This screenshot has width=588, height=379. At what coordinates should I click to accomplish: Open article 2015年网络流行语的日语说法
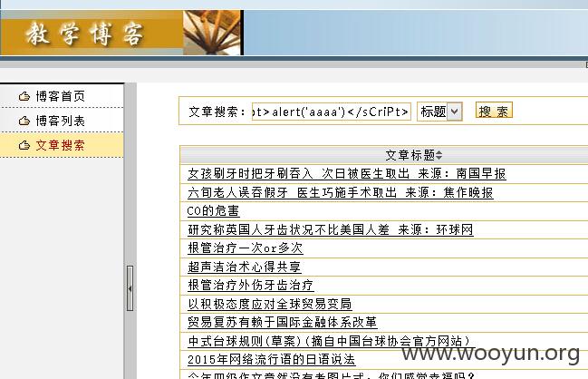tap(271, 359)
